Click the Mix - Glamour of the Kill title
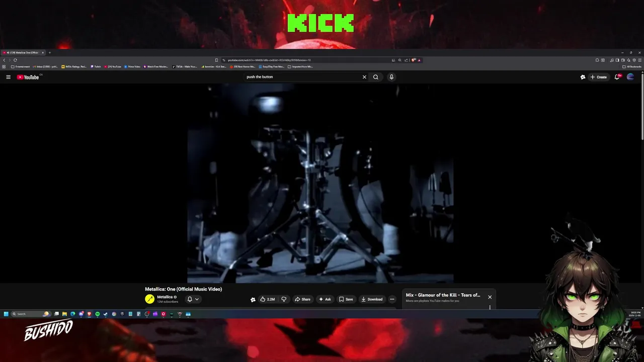 point(443,295)
